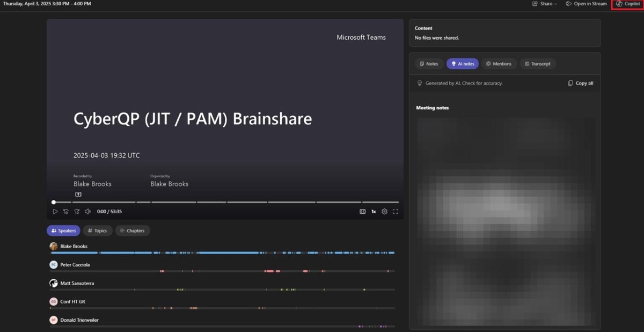View the Transcript tab
This screenshot has height=332, width=644.
538,63
